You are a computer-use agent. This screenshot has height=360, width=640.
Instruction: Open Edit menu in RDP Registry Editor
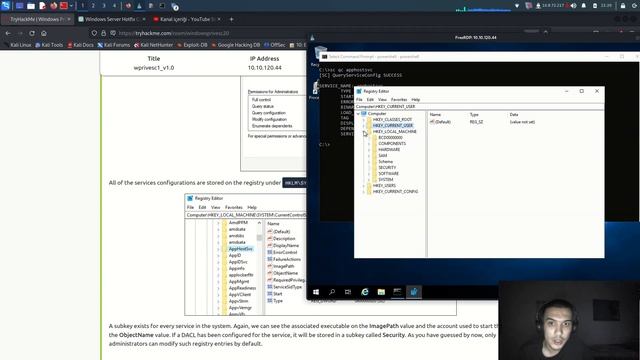[x=370, y=100]
